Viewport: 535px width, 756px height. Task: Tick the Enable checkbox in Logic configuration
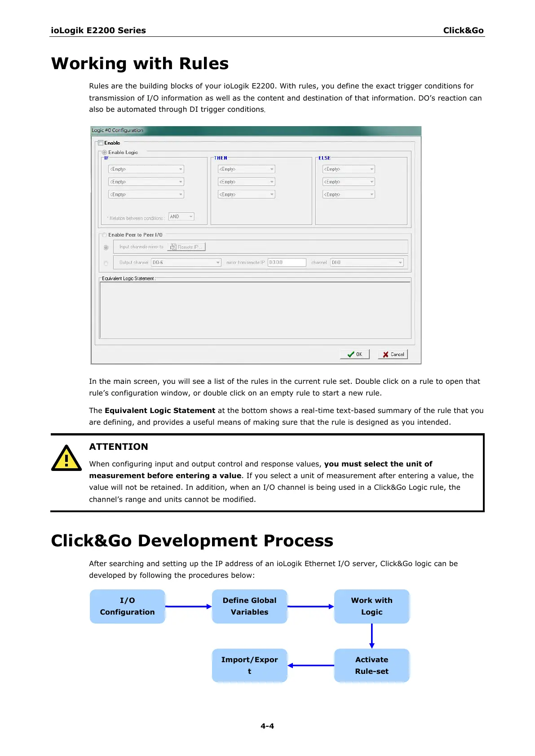point(101,143)
